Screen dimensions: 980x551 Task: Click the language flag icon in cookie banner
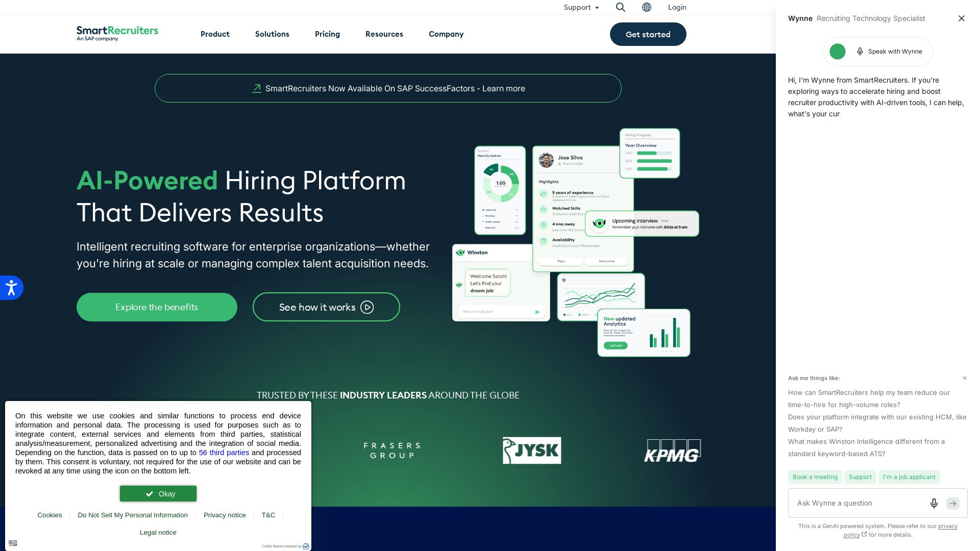[x=13, y=543]
